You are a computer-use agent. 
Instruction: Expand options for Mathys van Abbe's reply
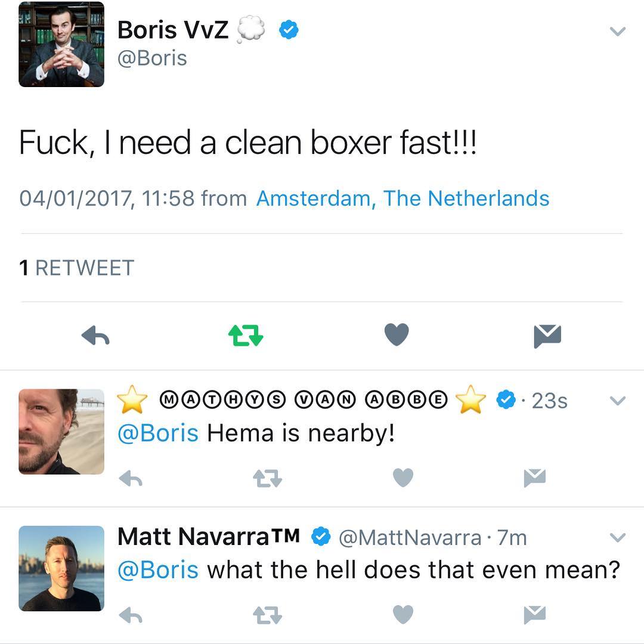pyautogui.click(x=618, y=401)
